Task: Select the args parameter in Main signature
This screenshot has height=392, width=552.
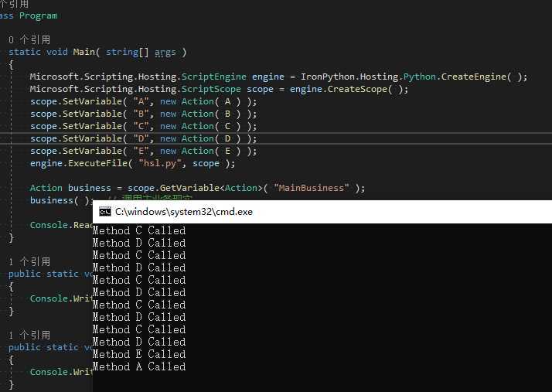Action: pyautogui.click(x=165, y=53)
